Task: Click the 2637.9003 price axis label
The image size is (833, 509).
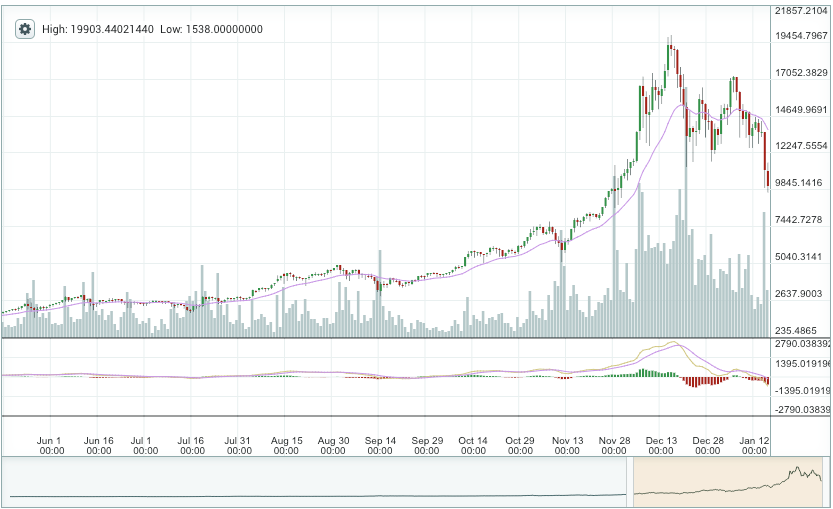Action: tap(798, 294)
